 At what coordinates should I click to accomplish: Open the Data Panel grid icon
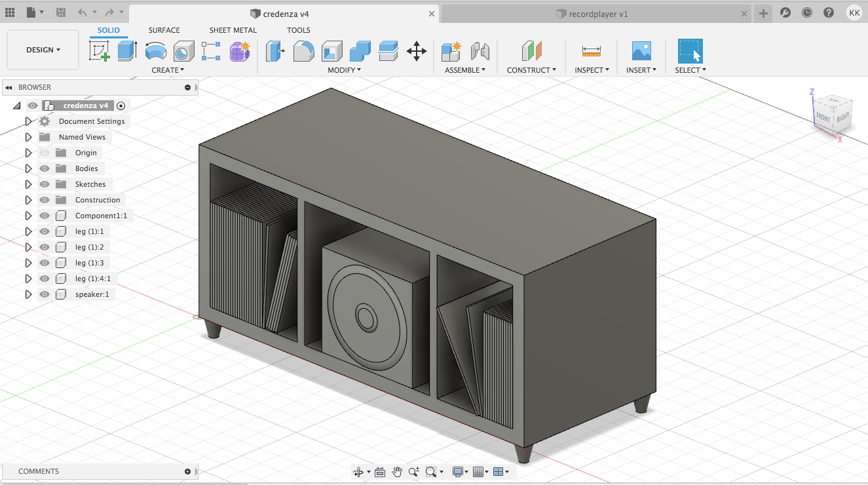pyautogui.click(x=10, y=12)
